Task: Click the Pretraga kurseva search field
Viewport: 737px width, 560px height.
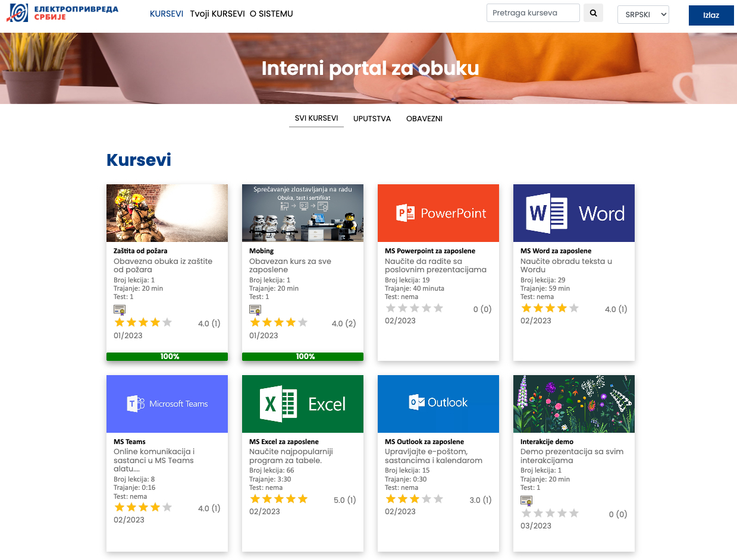Action: point(532,13)
